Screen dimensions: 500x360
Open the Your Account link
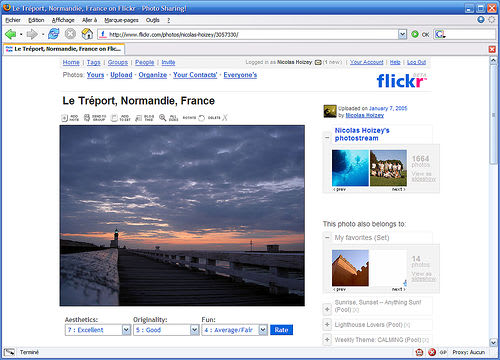(367, 62)
